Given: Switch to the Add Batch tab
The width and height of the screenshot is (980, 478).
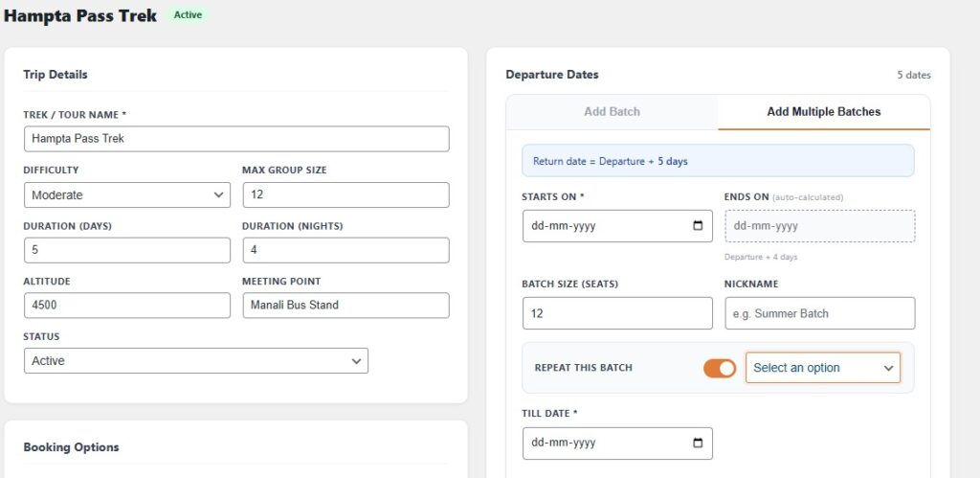Looking at the screenshot, I should (x=612, y=112).
